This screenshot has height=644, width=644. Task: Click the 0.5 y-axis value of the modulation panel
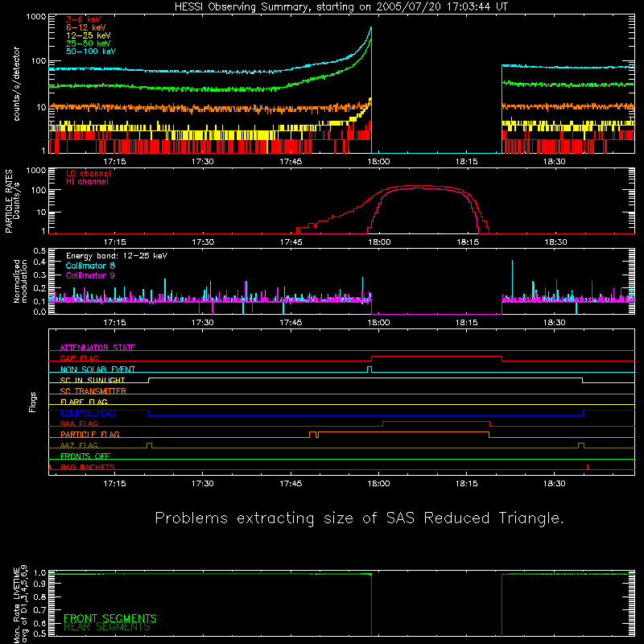click(39, 250)
